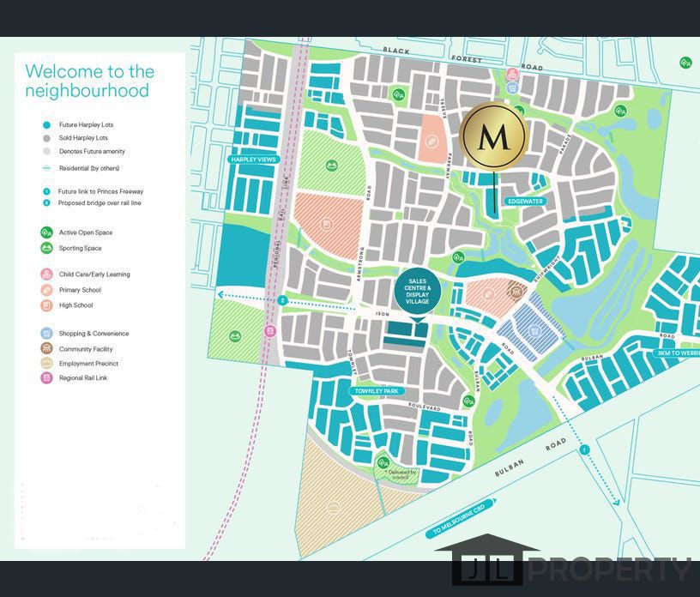
Task: Click the Active Open Space legend icon
Action: coord(45,232)
